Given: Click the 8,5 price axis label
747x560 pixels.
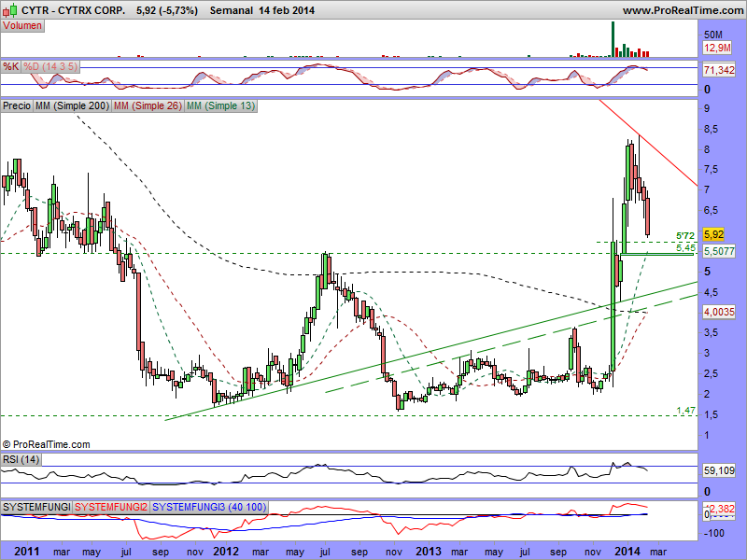Looking at the screenshot, I should click(x=712, y=129).
